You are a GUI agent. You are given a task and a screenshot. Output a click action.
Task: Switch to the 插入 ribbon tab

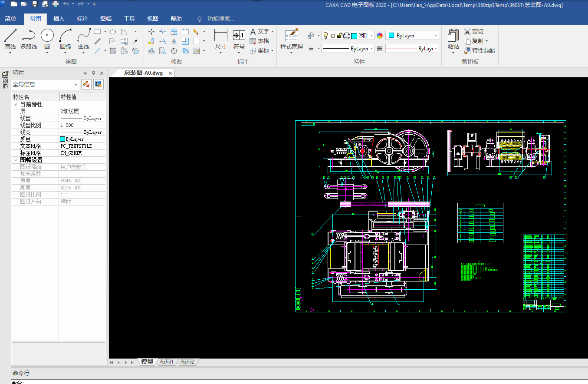tap(59, 19)
